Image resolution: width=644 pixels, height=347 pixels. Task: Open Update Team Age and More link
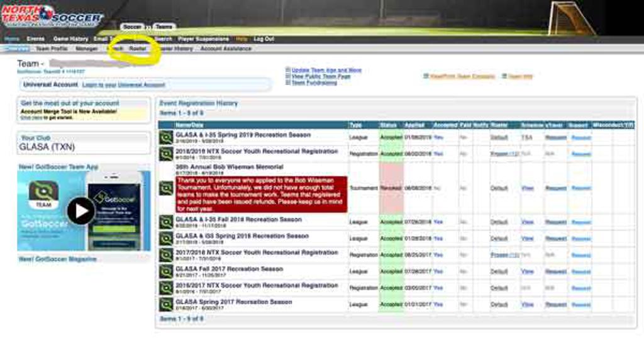pyautogui.click(x=326, y=70)
